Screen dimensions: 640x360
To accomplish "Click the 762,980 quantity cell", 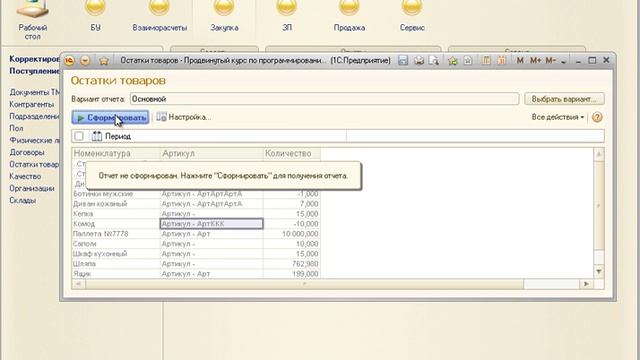I will pyautogui.click(x=291, y=264).
